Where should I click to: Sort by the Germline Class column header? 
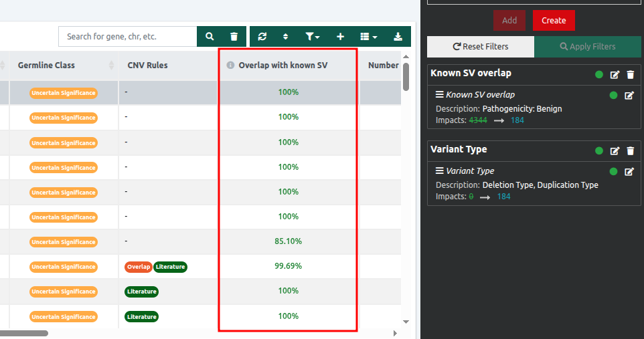[46, 66]
